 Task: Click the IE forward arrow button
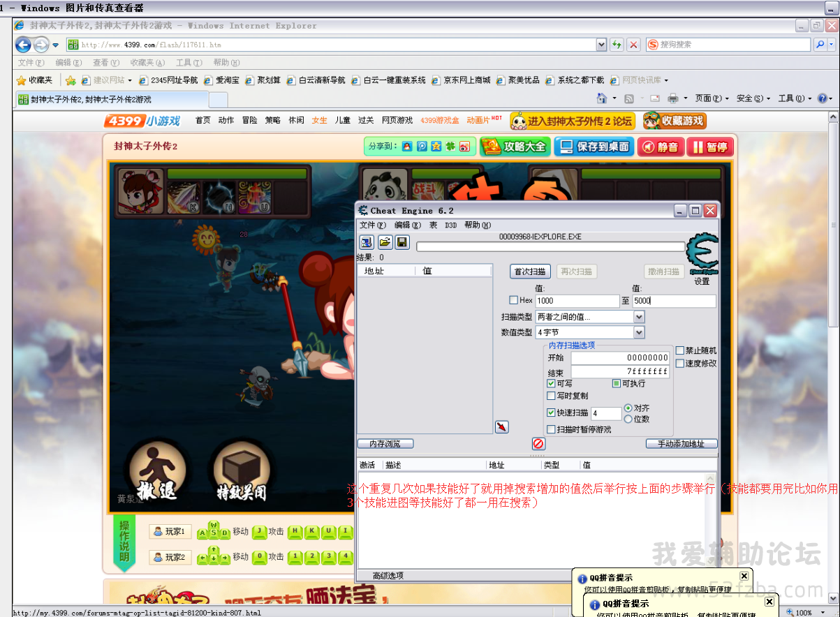tap(41, 45)
